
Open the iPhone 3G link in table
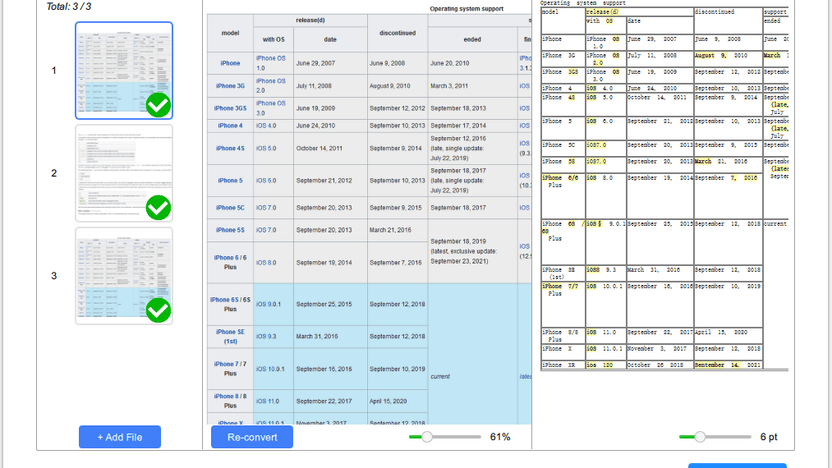(230, 86)
